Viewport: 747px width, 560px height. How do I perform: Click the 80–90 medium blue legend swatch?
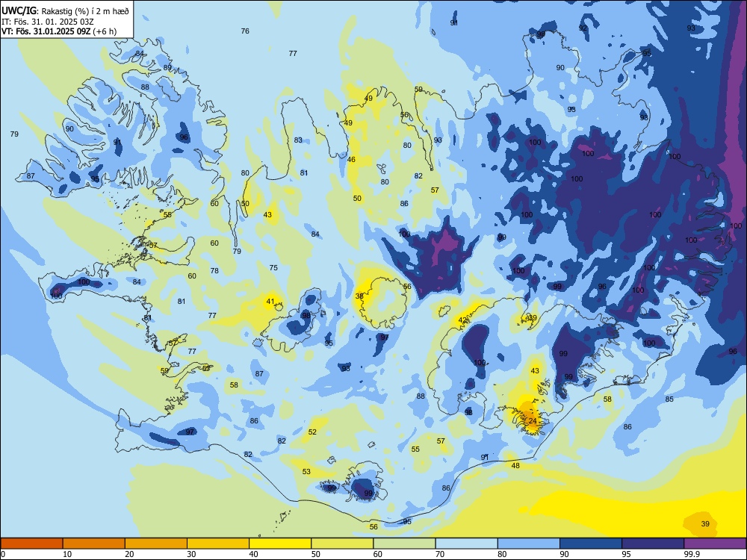[529, 544]
